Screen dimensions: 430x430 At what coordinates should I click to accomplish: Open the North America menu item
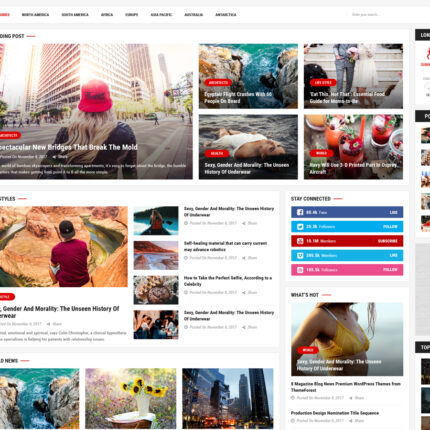[x=35, y=15]
